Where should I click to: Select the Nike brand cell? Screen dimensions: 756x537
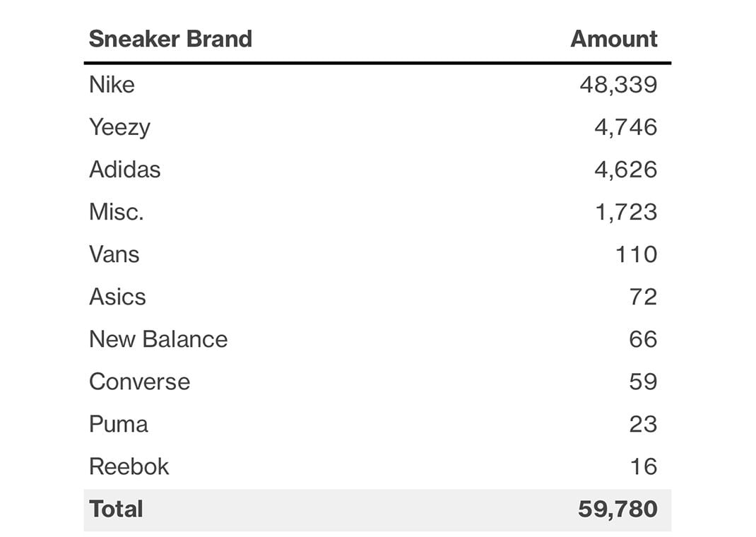pyautogui.click(x=112, y=85)
